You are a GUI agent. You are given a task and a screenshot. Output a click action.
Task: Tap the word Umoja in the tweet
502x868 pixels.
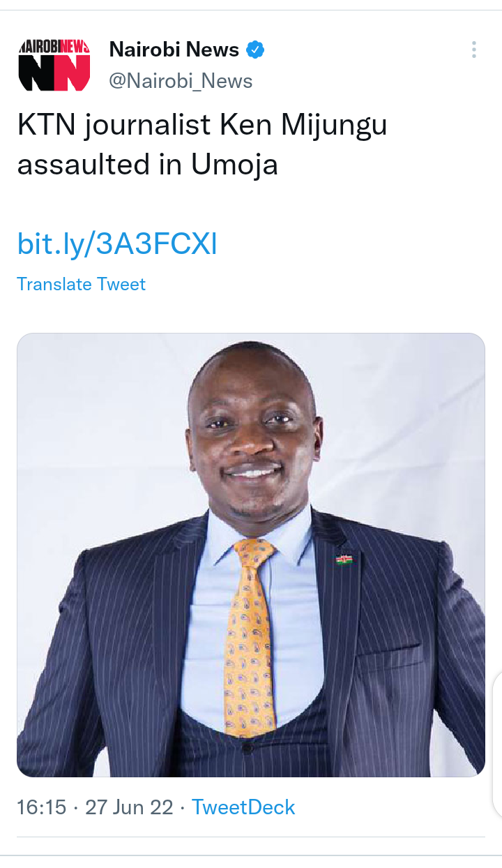point(234,165)
